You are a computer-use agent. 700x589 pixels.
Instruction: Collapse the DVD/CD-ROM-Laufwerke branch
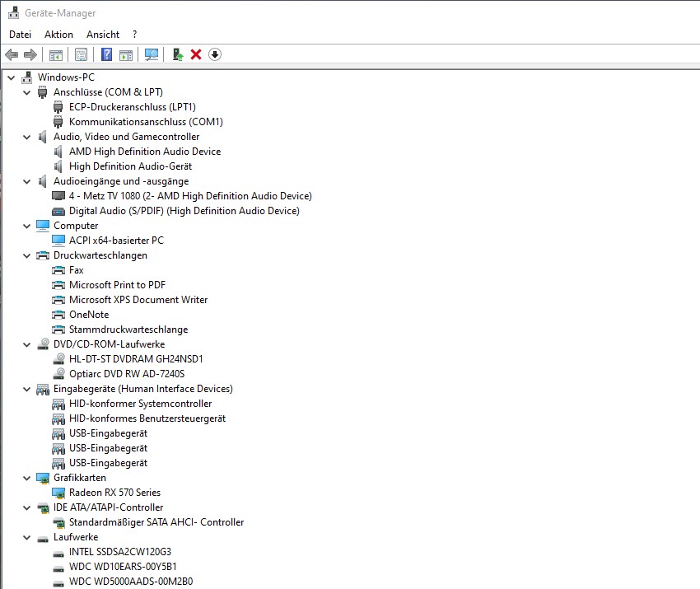tap(27, 344)
